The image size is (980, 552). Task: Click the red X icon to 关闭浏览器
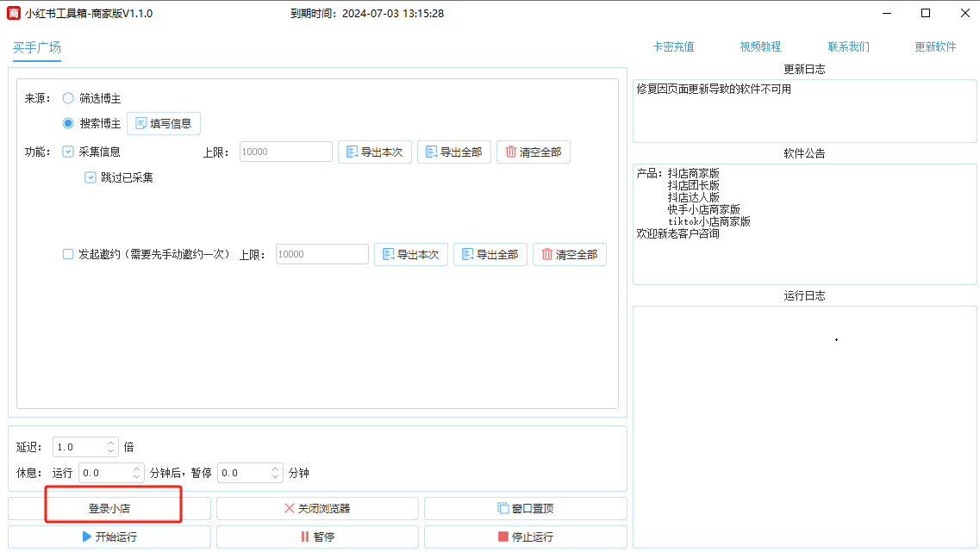(290, 508)
